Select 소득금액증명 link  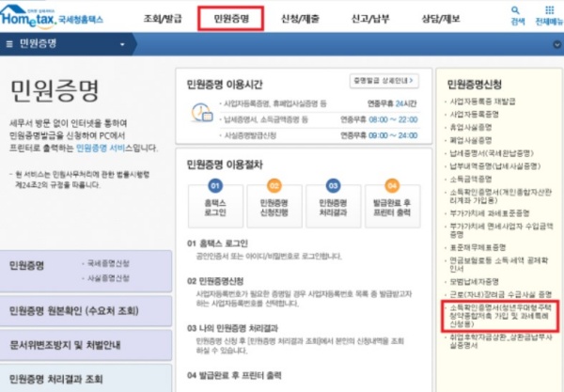pyautogui.click(x=471, y=180)
